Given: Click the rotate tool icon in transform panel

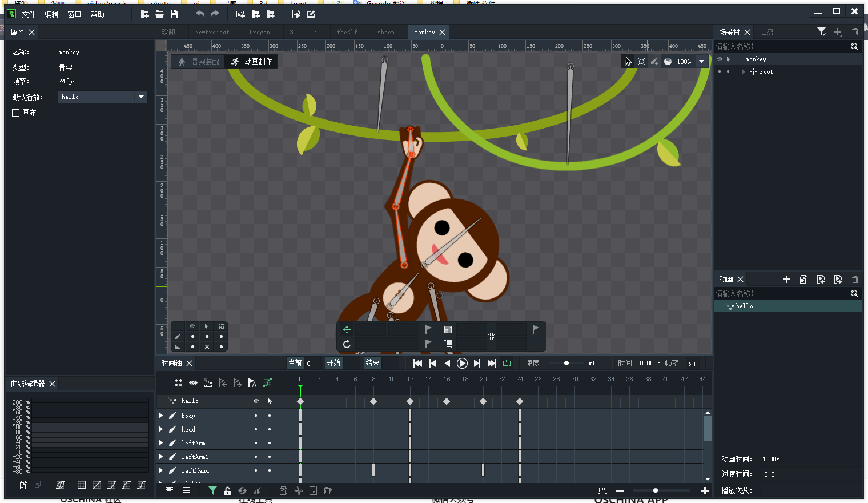Looking at the screenshot, I should 347,344.
